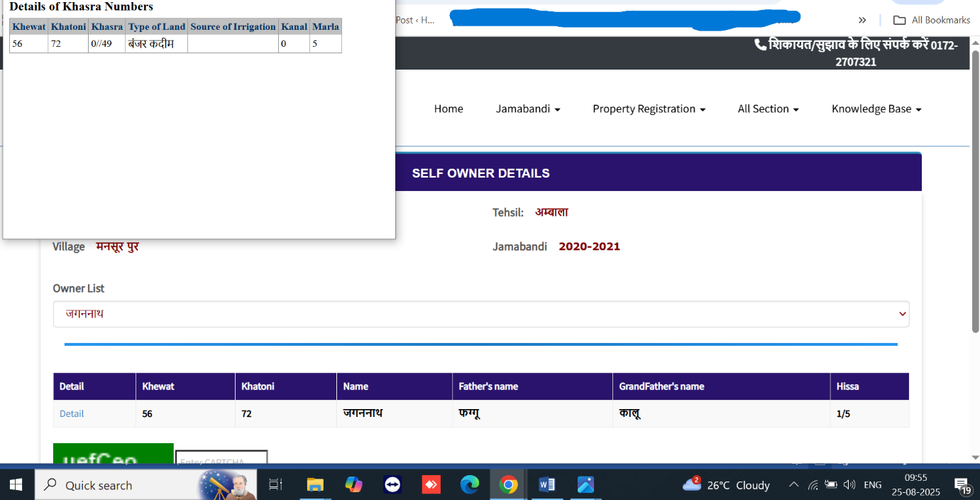The height and width of the screenshot is (500, 980).
Task: Open Microsoft Word from the taskbar
Action: (546, 485)
